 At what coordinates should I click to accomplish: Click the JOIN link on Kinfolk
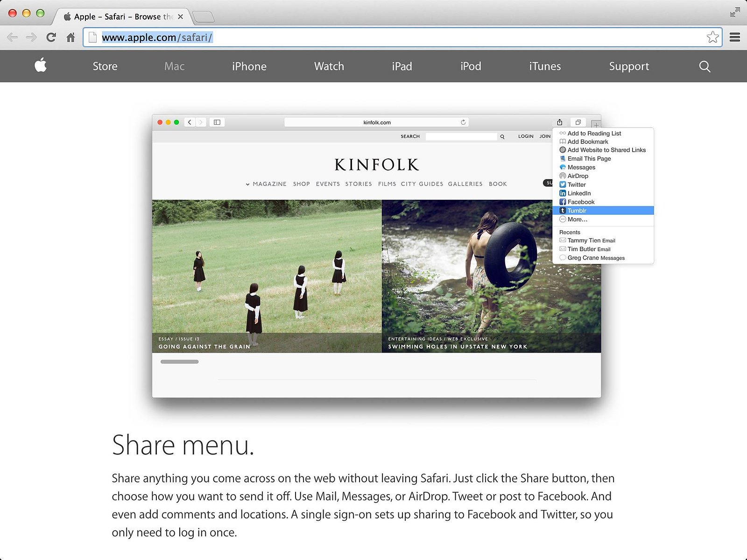tap(545, 136)
